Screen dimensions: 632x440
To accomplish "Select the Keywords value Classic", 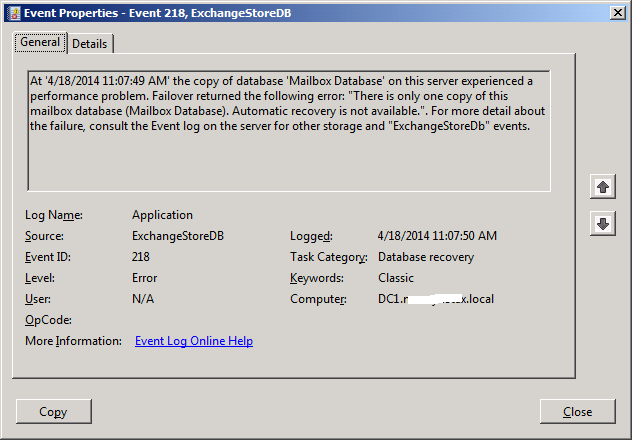I will [396, 278].
